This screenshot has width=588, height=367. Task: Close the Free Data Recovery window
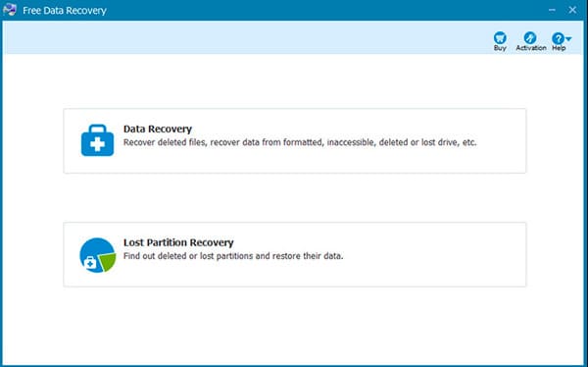click(572, 10)
